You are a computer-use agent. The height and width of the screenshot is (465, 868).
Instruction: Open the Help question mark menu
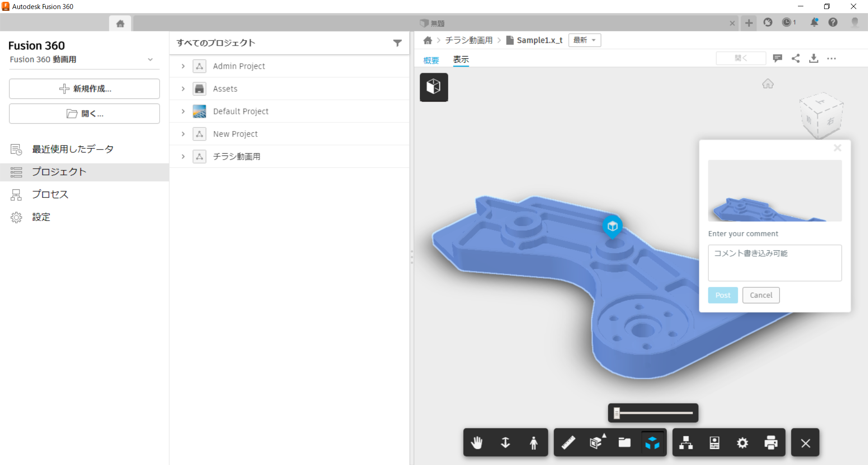[833, 22]
